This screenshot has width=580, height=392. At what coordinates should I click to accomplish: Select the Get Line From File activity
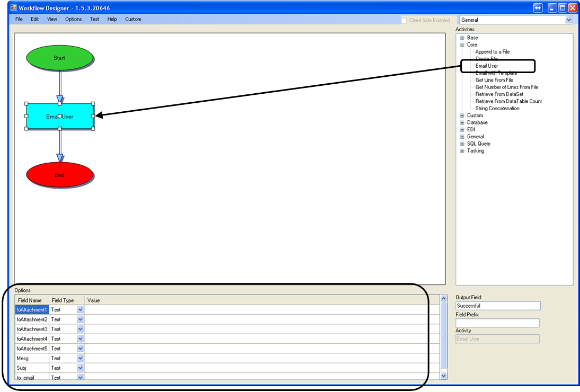(x=494, y=80)
